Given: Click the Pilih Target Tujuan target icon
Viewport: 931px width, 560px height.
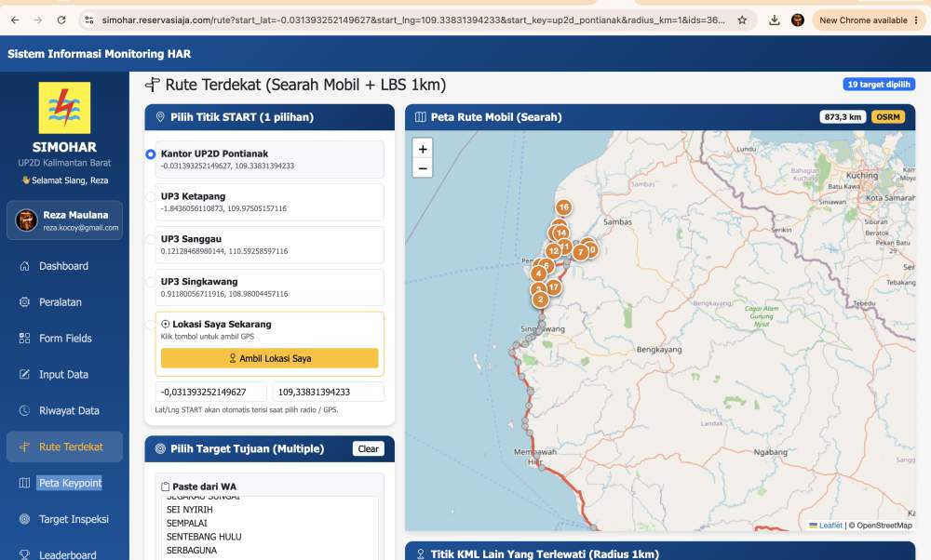Looking at the screenshot, I should (160, 449).
